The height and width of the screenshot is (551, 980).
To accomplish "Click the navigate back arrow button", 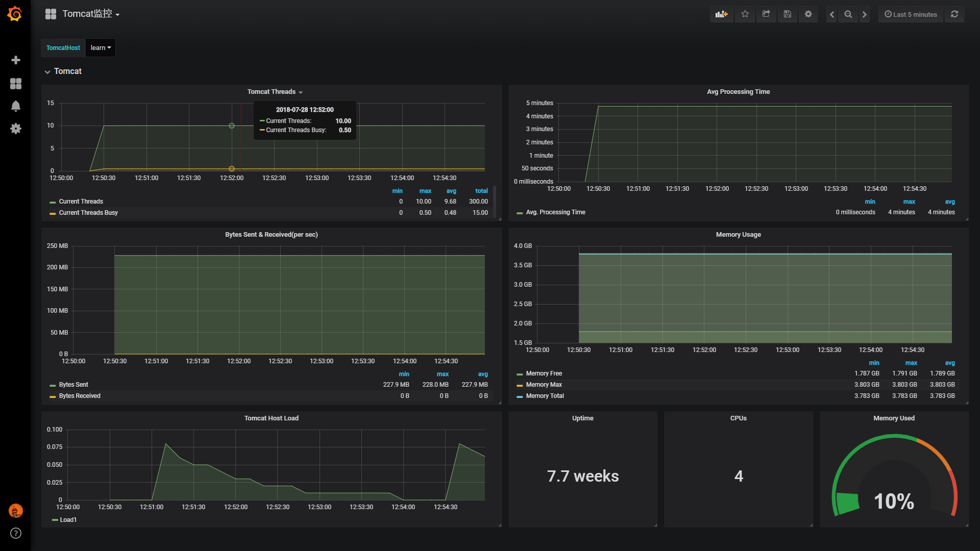I will (831, 13).
